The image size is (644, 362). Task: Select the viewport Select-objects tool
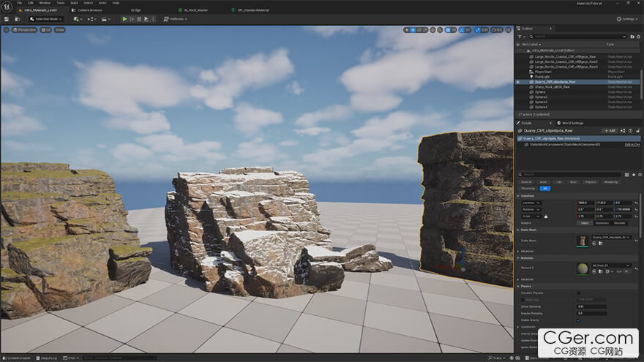click(x=406, y=30)
